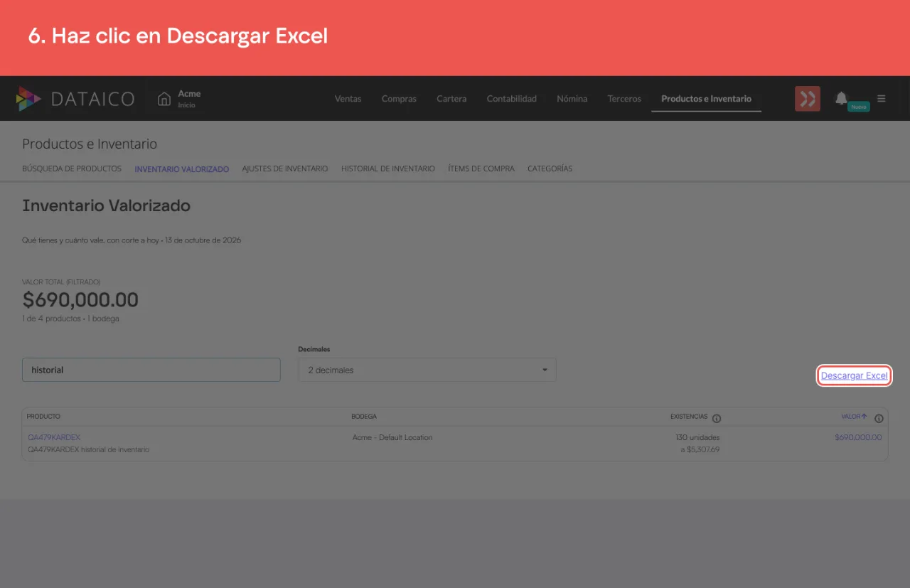This screenshot has height=588, width=910.
Task: Click QA479KARDEX historial de inventario description
Action: [x=89, y=449]
